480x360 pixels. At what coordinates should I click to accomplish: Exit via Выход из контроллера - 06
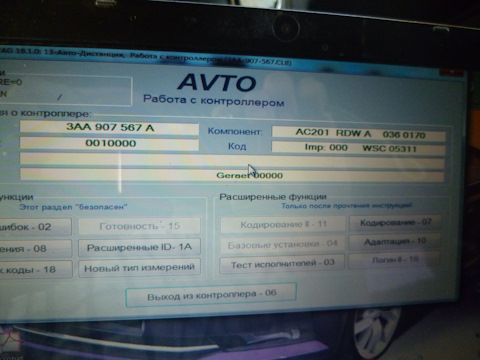coord(211,295)
